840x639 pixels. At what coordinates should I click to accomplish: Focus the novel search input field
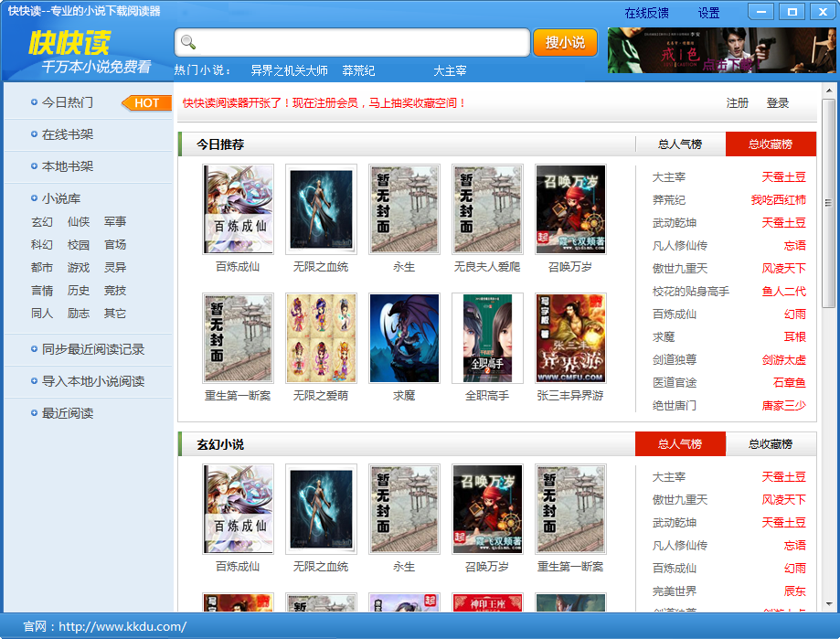coord(361,42)
